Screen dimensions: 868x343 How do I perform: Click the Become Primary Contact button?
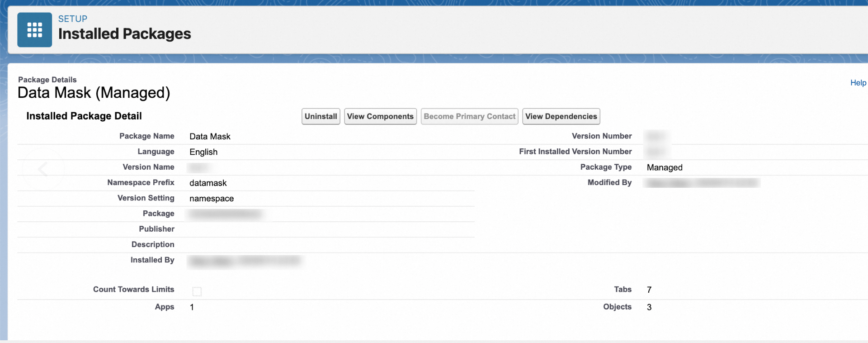(469, 116)
